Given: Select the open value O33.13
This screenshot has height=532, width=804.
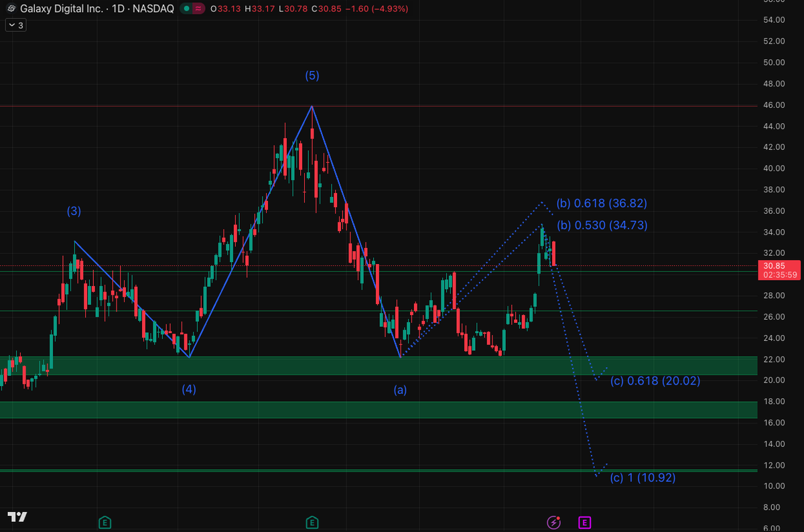Looking at the screenshot, I should (226, 9).
